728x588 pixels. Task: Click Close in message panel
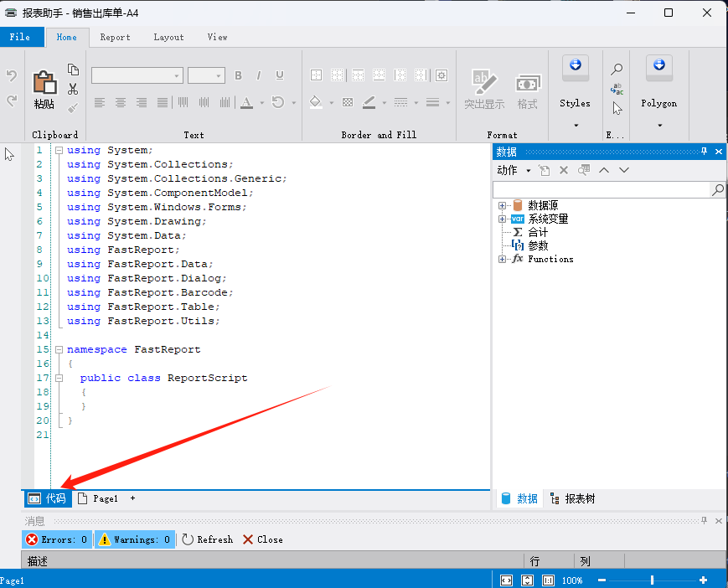[x=263, y=539]
